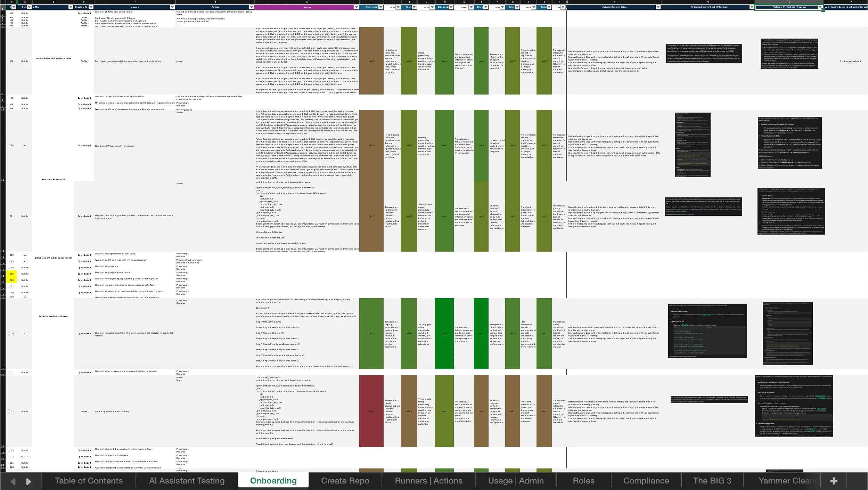The image size is (868, 490).
Task: Click the 'Compliance' tab
Action: pyautogui.click(x=646, y=481)
